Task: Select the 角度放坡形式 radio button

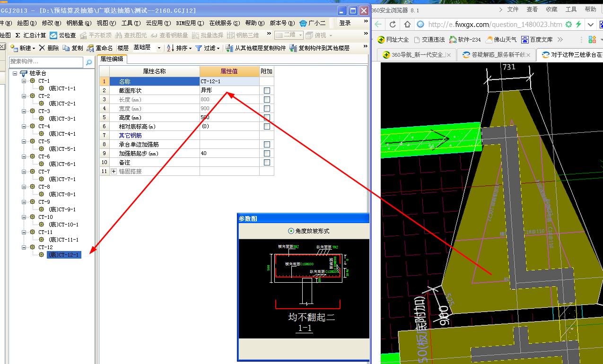Action: pos(291,231)
